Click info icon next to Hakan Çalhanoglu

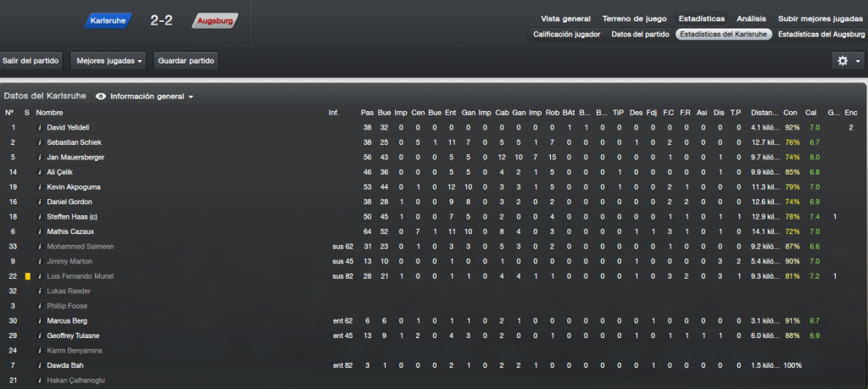pyautogui.click(x=40, y=381)
